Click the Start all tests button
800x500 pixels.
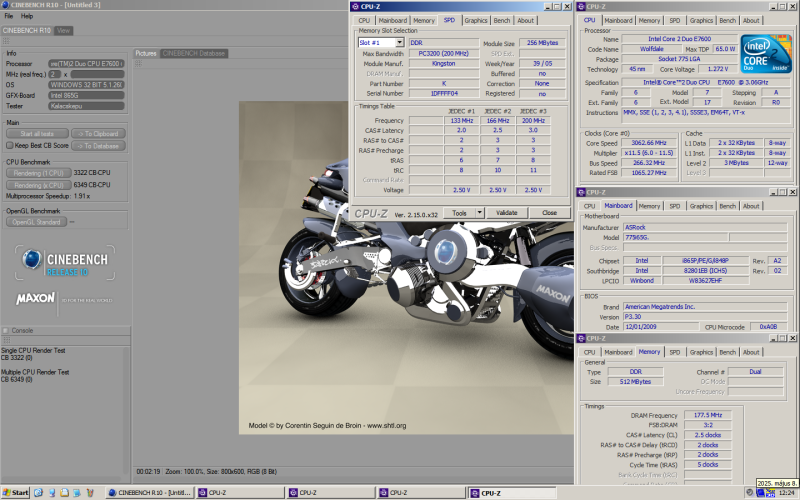point(37,134)
